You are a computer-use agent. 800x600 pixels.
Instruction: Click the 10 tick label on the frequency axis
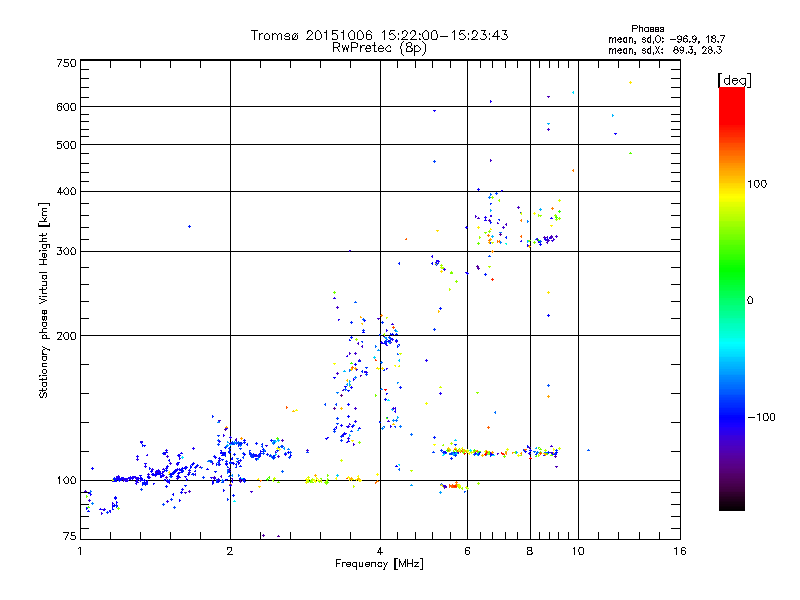coord(578,551)
